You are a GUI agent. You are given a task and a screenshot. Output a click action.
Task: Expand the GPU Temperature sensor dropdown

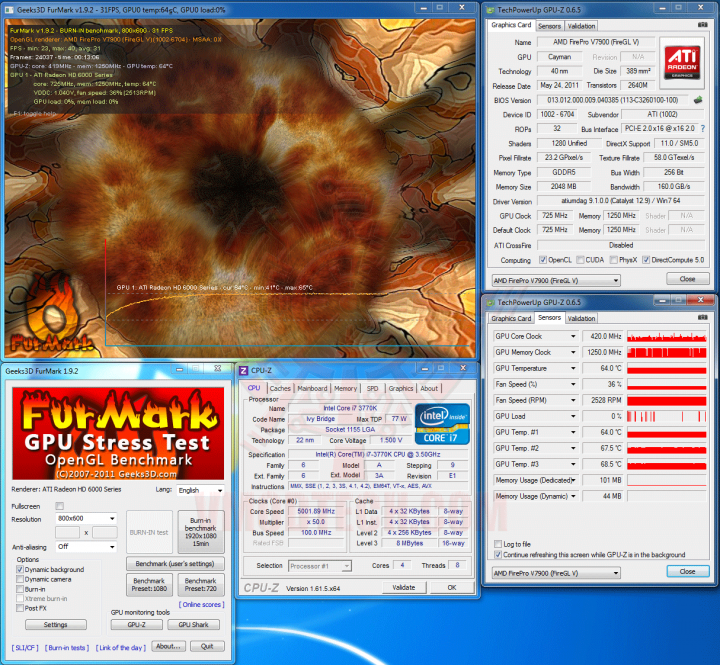[573, 368]
